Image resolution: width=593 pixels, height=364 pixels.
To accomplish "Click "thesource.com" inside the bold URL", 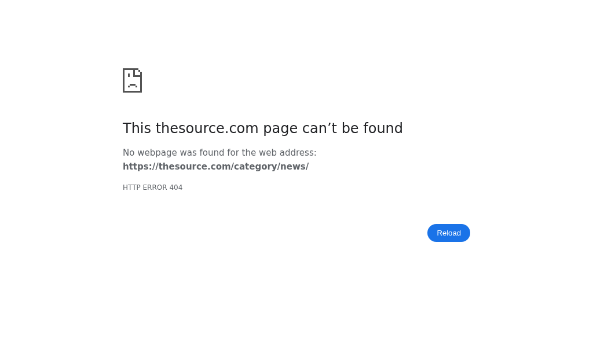I will click(x=195, y=167).
